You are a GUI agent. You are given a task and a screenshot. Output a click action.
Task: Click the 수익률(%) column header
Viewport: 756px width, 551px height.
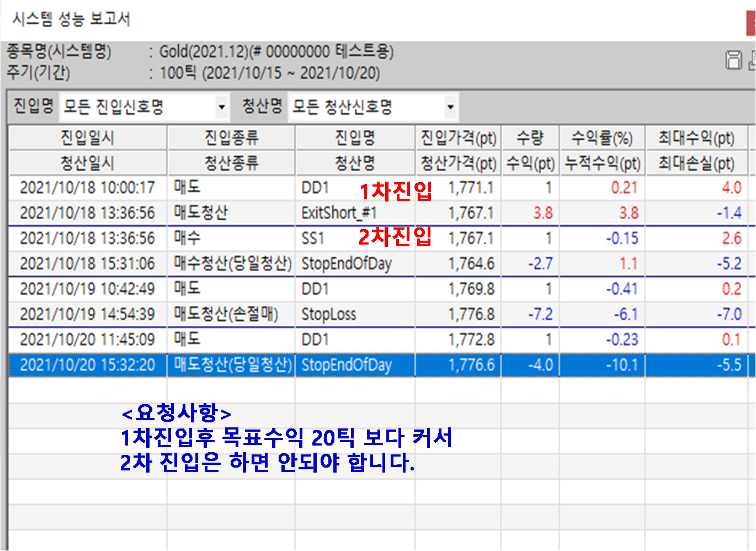tap(602, 138)
